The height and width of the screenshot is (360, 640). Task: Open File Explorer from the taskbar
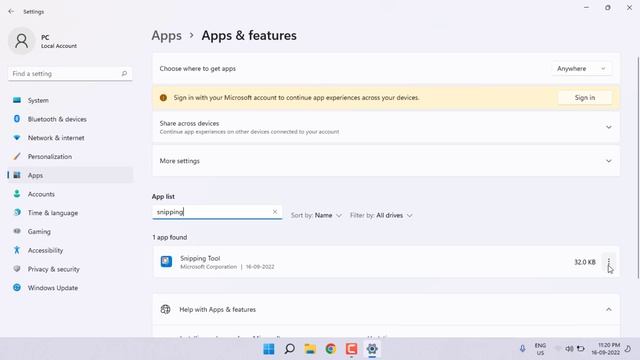pos(310,349)
